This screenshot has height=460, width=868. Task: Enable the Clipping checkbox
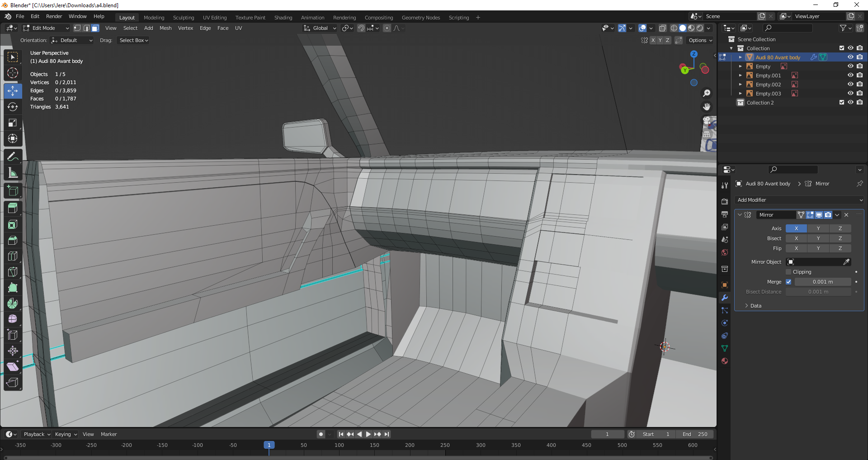tap(788, 272)
